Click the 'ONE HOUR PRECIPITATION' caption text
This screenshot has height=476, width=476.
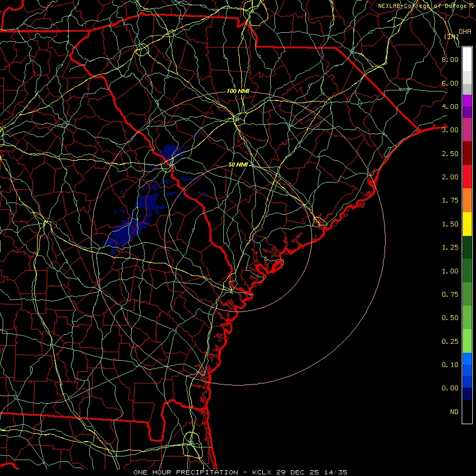186,472
